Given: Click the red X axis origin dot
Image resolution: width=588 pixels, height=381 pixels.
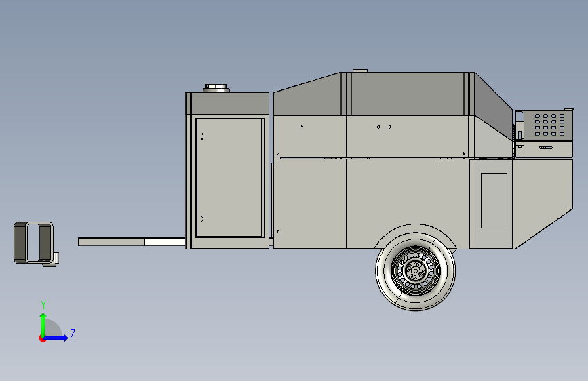Looking at the screenshot, I should [42, 338].
